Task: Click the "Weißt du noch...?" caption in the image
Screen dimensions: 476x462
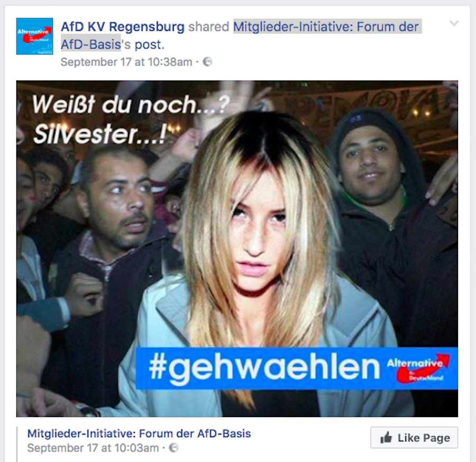Action: 131,105
